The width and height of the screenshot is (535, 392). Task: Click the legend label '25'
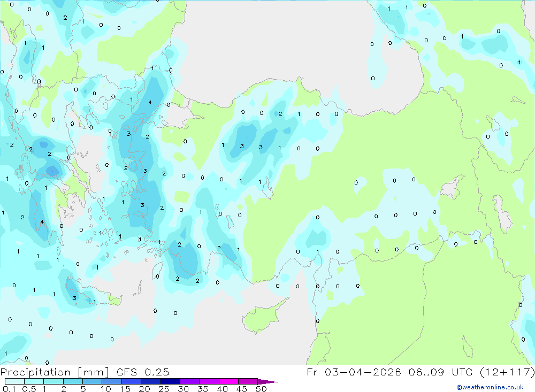(x=164, y=389)
